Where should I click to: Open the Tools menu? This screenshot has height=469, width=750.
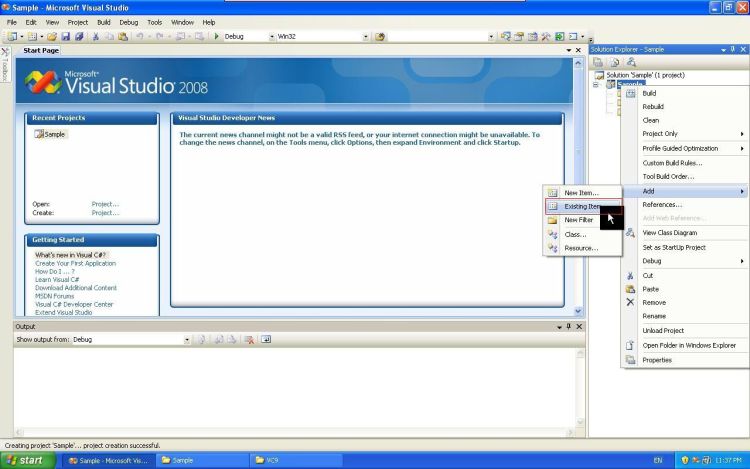154,22
